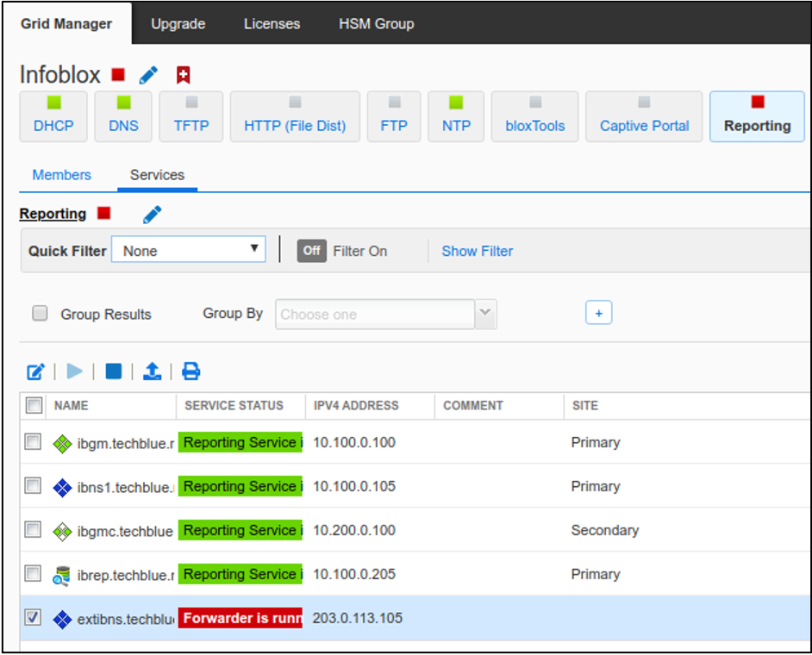Sort by the NAME column header

coord(72,405)
